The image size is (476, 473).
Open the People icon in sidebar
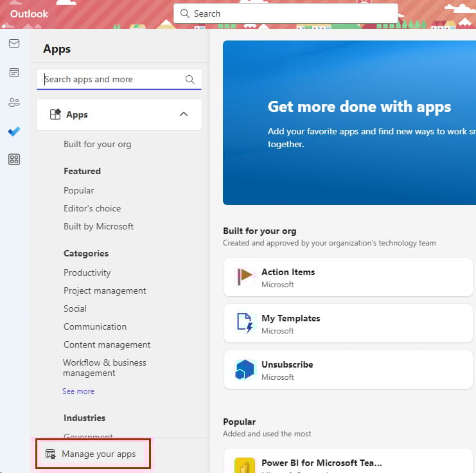click(14, 102)
